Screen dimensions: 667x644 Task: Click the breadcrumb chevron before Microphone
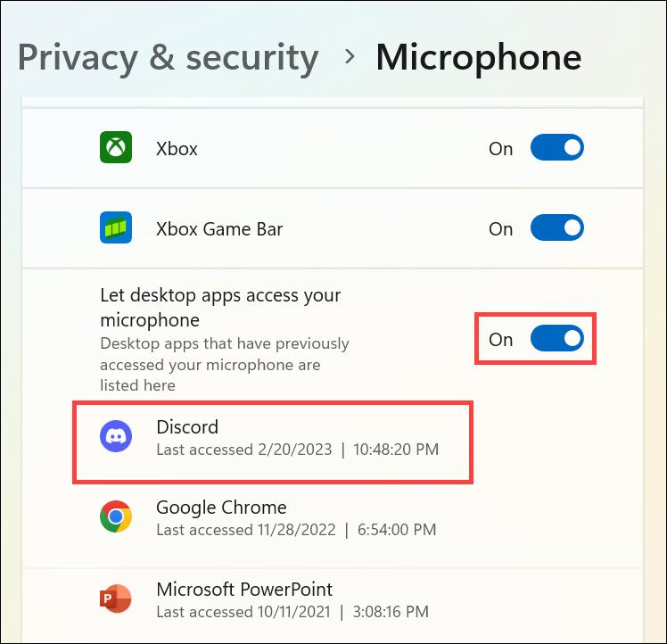click(x=350, y=56)
